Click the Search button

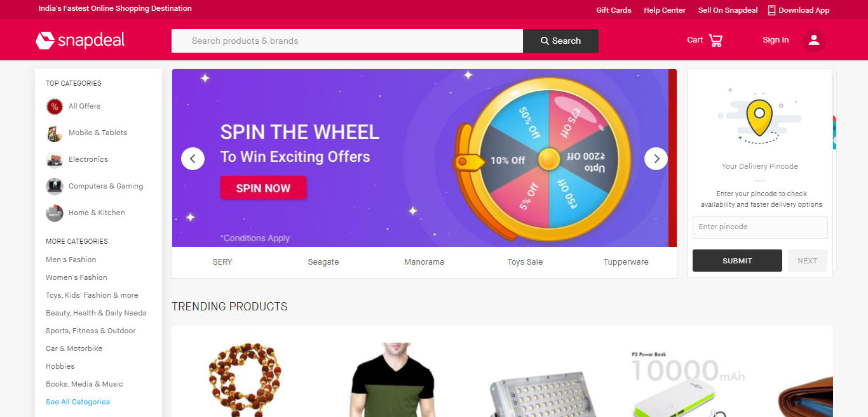[560, 41]
